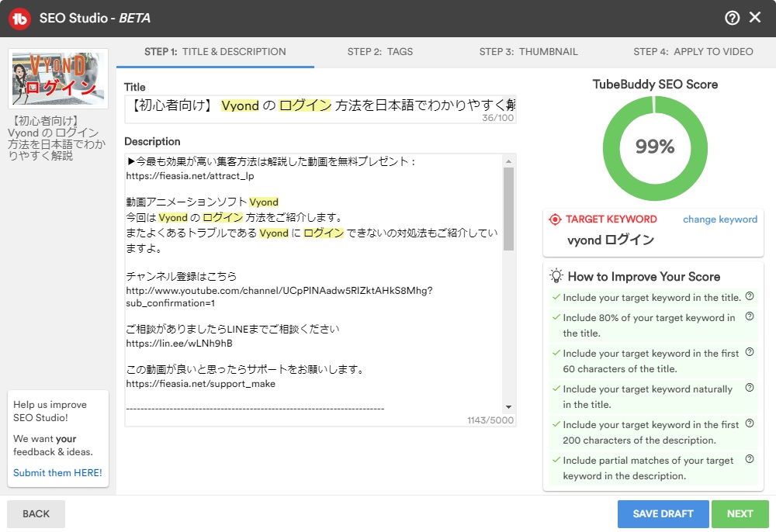Click the fieasia.net/attract_lp URL text
776x532 pixels.
(x=190, y=176)
